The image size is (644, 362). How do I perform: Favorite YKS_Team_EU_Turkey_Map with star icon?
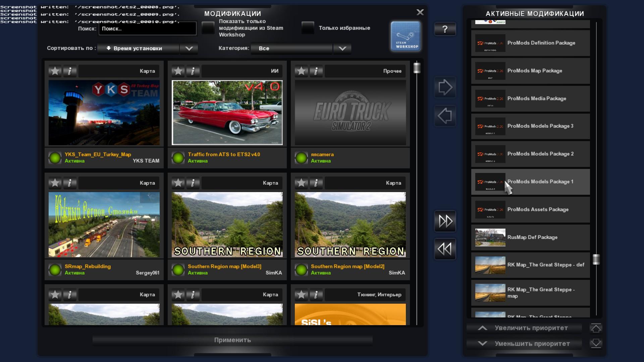click(x=55, y=71)
